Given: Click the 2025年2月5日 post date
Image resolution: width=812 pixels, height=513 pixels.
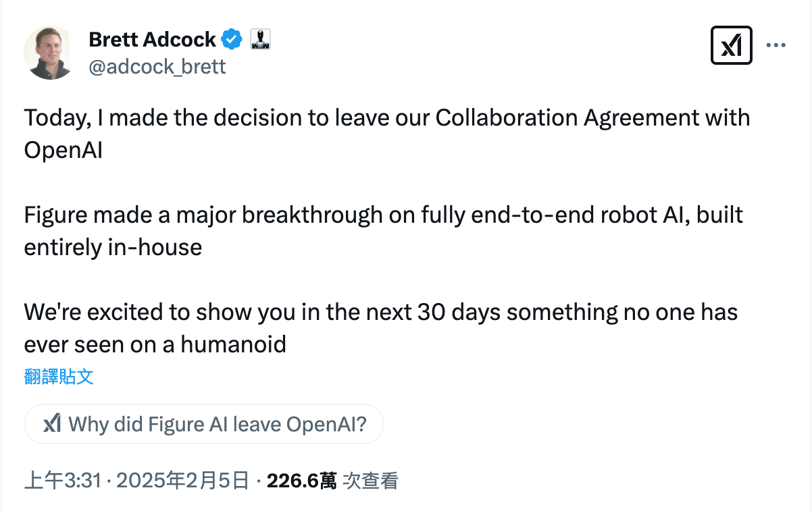Looking at the screenshot, I should 182,481.
